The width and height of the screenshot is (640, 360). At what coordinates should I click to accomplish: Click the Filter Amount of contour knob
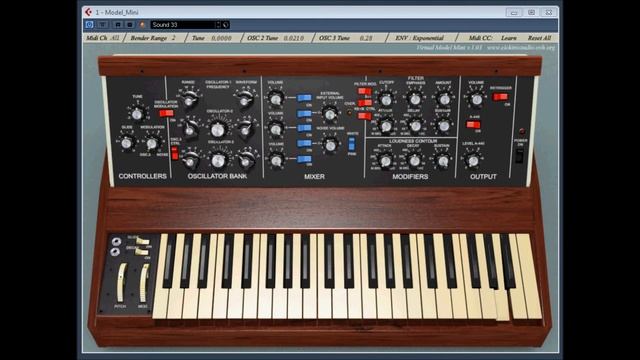444,99
